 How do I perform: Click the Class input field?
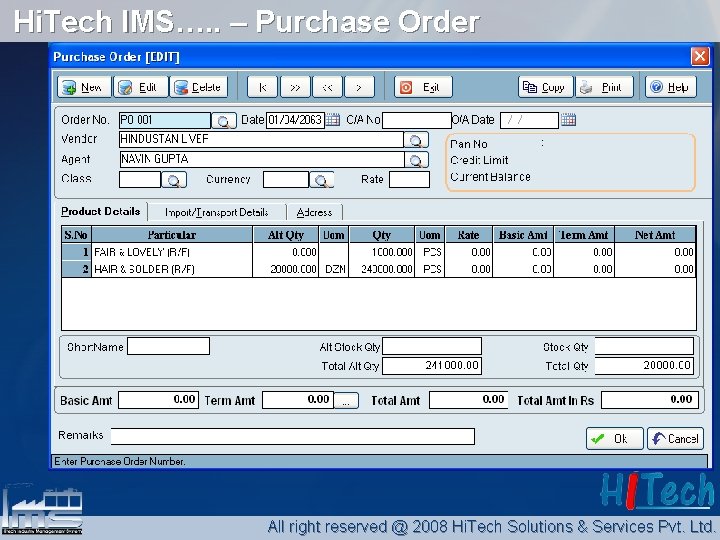pyautogui.click(x=140, y=180)
